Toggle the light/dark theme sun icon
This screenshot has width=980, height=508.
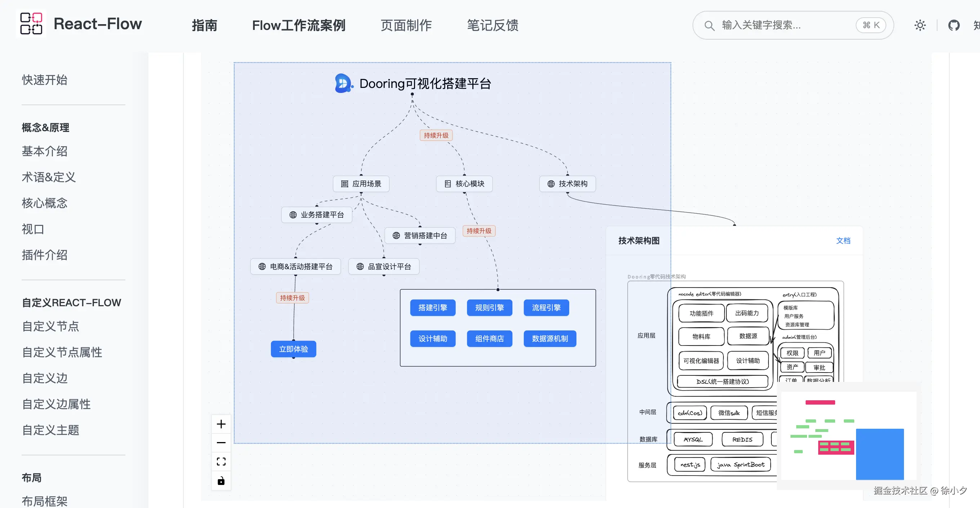[x=920, y=26]
